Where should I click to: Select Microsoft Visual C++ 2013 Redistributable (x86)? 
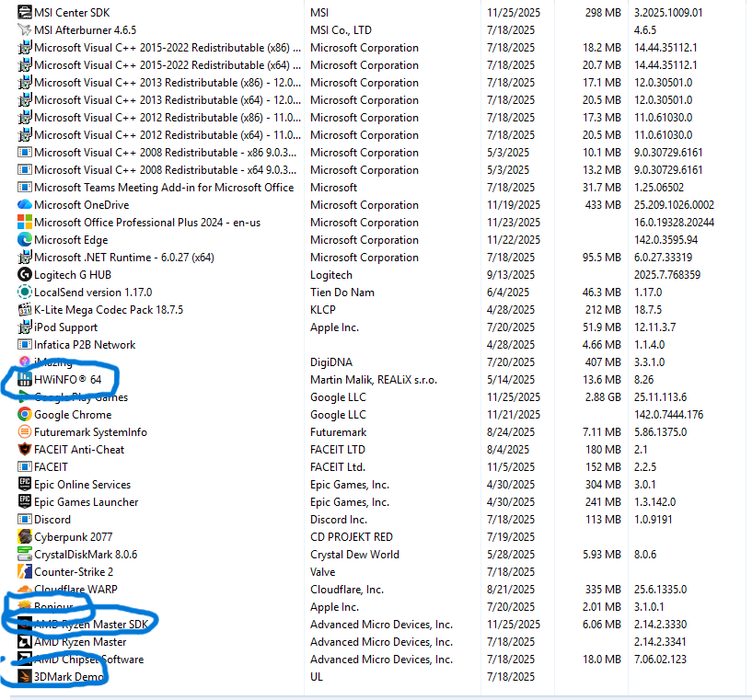(x=168, y=83)
